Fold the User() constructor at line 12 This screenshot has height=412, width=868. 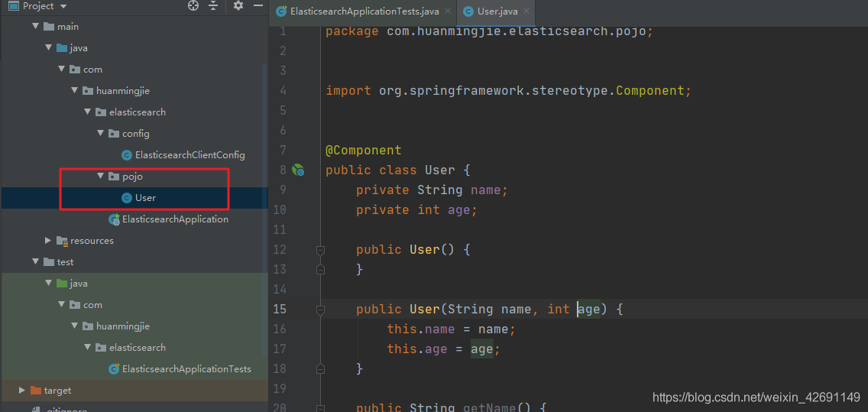[x=320, y=250]
